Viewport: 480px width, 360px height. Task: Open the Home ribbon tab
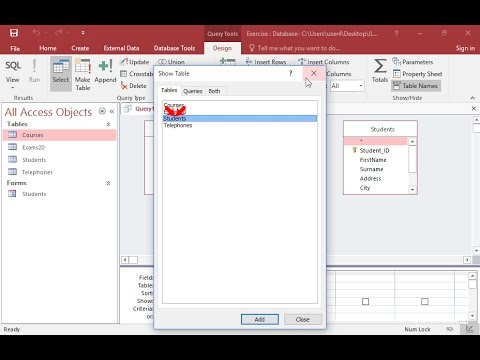click(x=48, y=48)
